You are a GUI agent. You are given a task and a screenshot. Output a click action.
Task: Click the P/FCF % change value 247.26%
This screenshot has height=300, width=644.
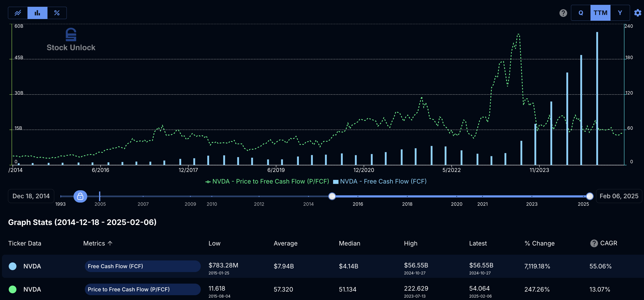537,289
